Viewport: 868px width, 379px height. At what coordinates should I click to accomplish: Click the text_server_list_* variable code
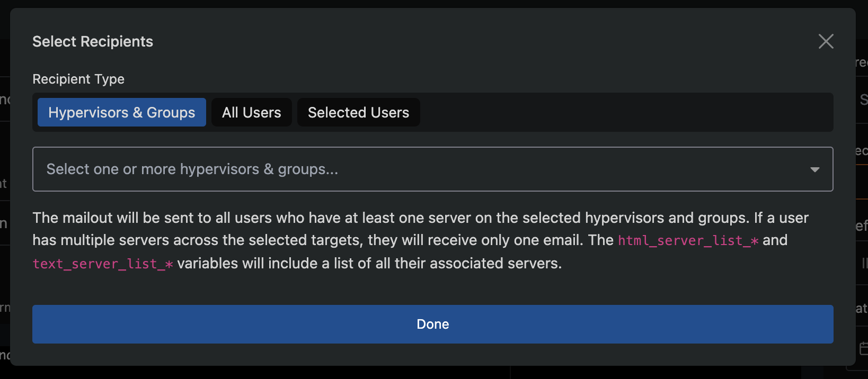coord(103,264)
